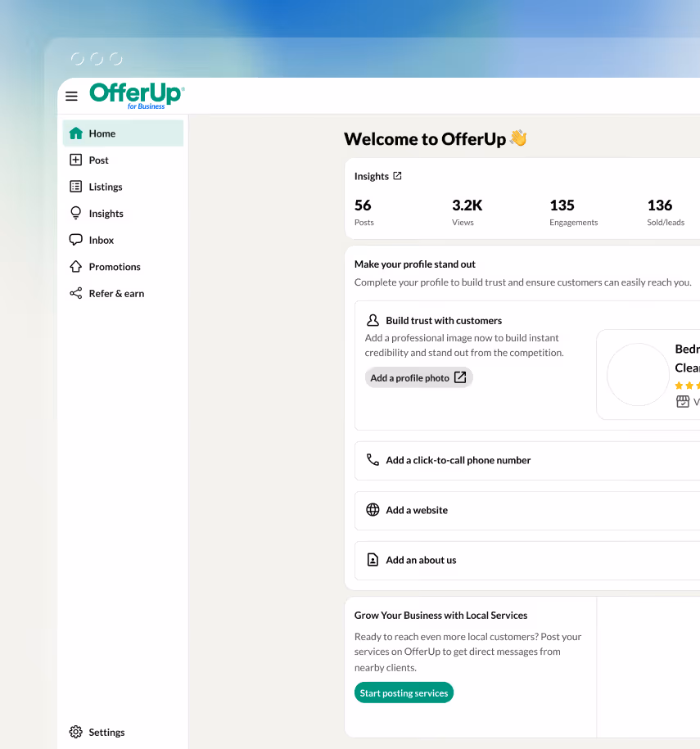
Task: Open Refer & earn in the sidebar menu
Action: [x=123, y=294]
